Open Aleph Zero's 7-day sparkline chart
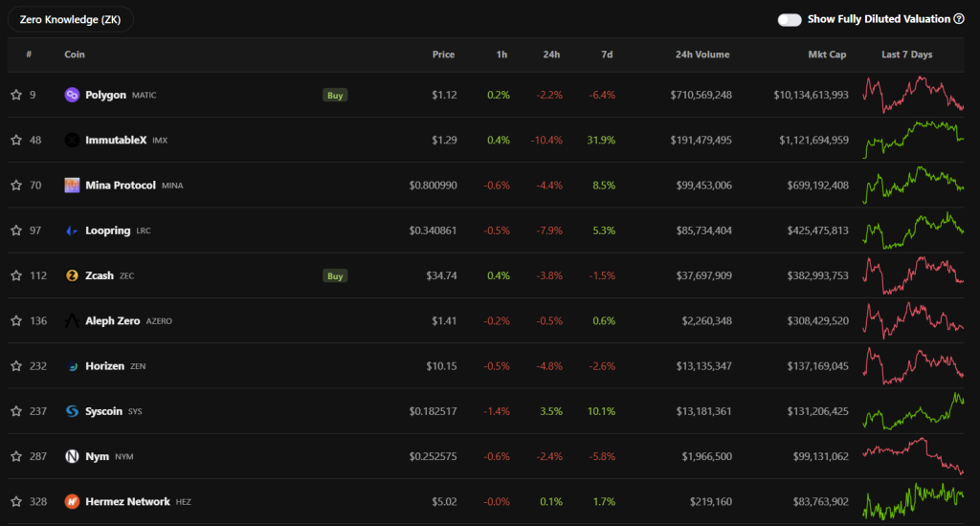Image resolution: width=980 pixels, height=526 pixels. [913, 320]
